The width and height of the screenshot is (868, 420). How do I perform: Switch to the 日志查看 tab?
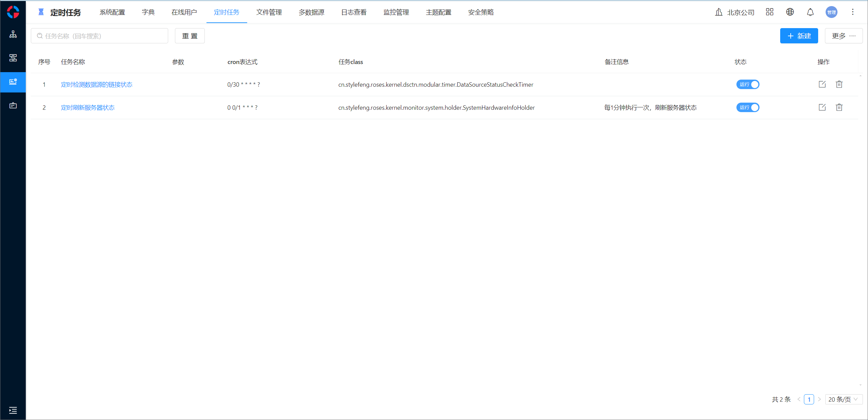(x=354, y=12)
